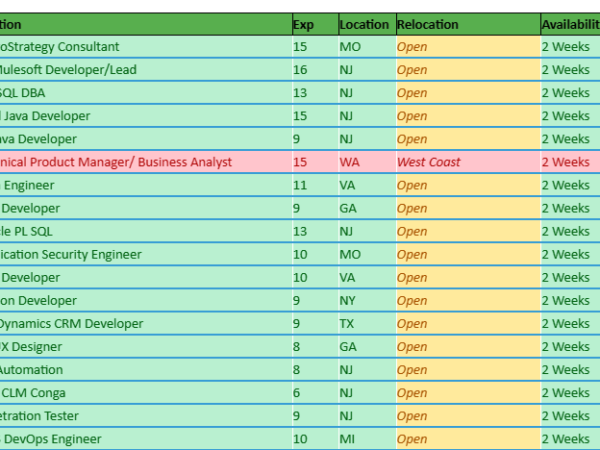Select Exp value 16 for Mulesoft Developer
The width and height of the screenshot is (600, 450).
[315, 70]
